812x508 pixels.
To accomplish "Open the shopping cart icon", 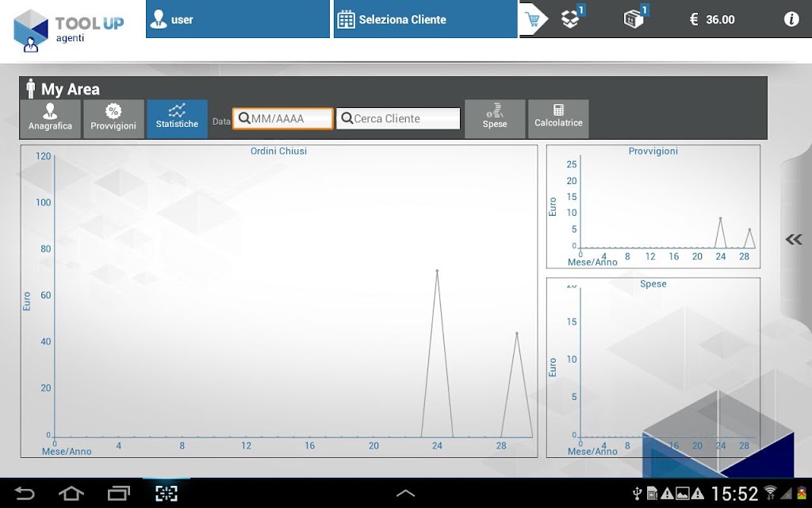I will pyautogui.click(x=532, y=20).
